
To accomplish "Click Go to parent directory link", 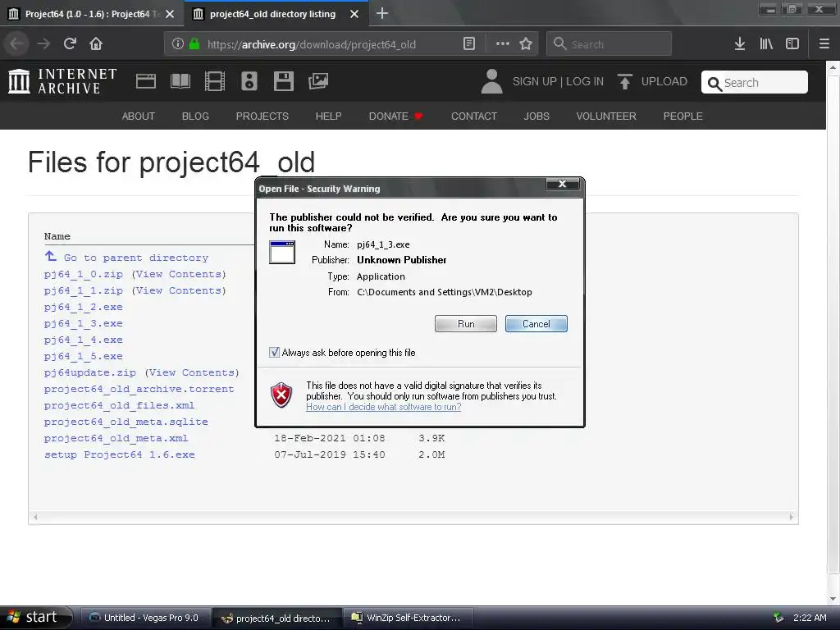I will click(x=135, y=258).
